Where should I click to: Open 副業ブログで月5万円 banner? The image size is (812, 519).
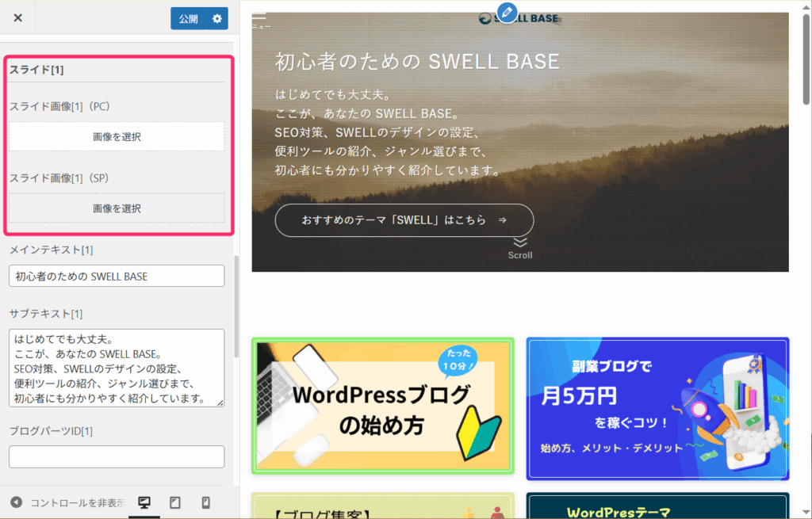[657, 409]
